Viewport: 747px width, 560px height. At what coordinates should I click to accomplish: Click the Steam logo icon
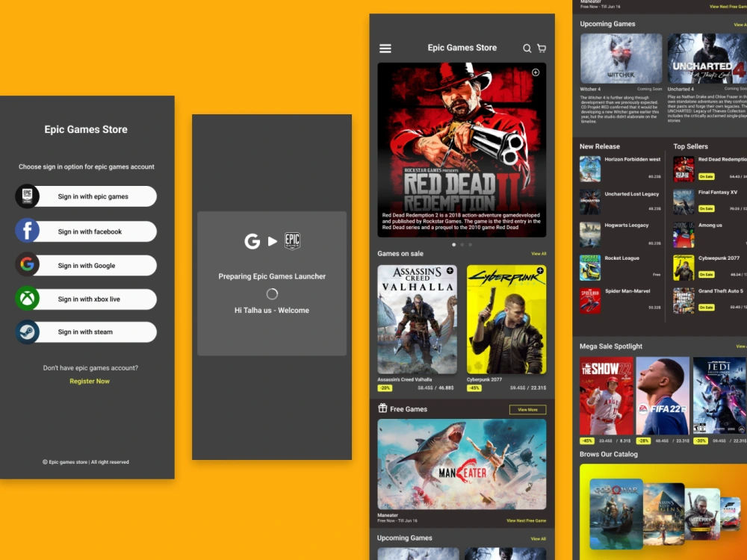27,332
